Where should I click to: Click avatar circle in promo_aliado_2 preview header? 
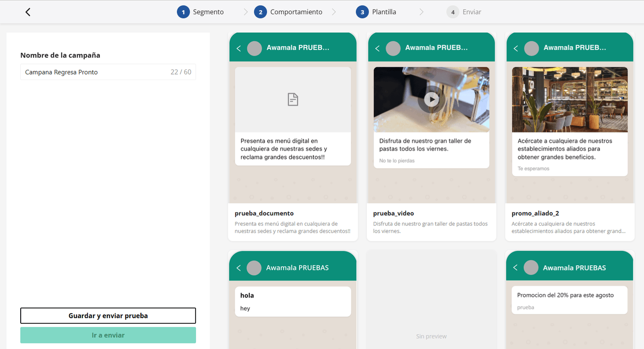(x=531, y=48)
